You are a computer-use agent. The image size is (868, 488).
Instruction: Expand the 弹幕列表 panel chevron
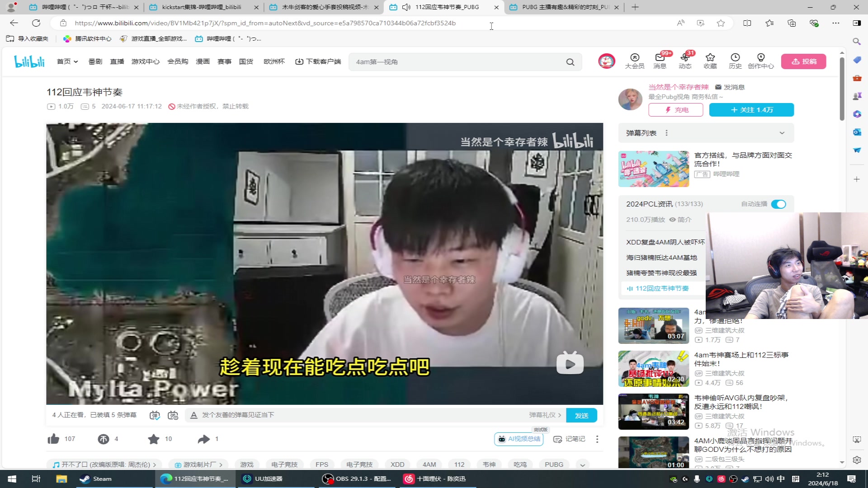(782, 133)
